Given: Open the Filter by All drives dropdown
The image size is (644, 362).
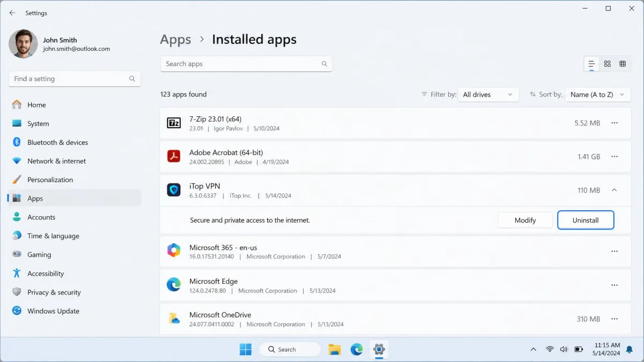Looking at the screenshot, I should (x=488, y=94).
